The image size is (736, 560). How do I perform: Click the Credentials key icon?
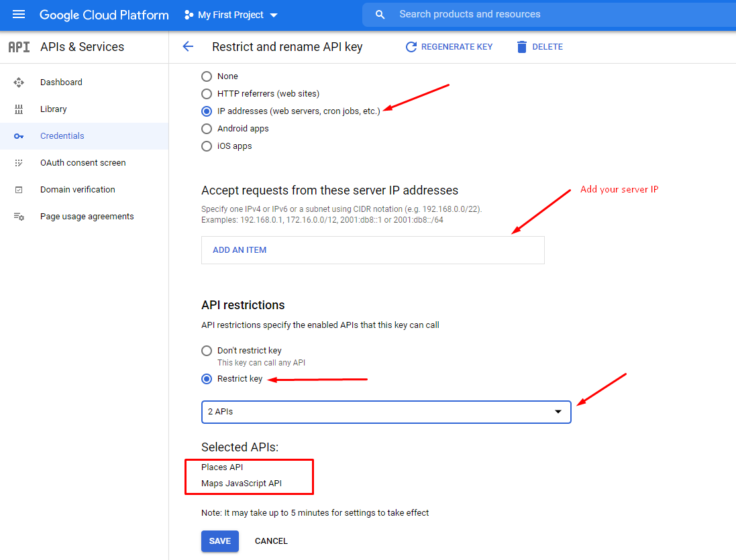click(19, 136)
